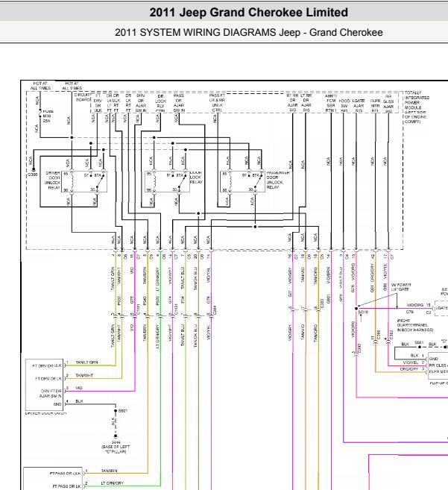Click the C1121 connector label
This screenshot has width=448, height=490.
pyautogui.click(x=176, y=310)
